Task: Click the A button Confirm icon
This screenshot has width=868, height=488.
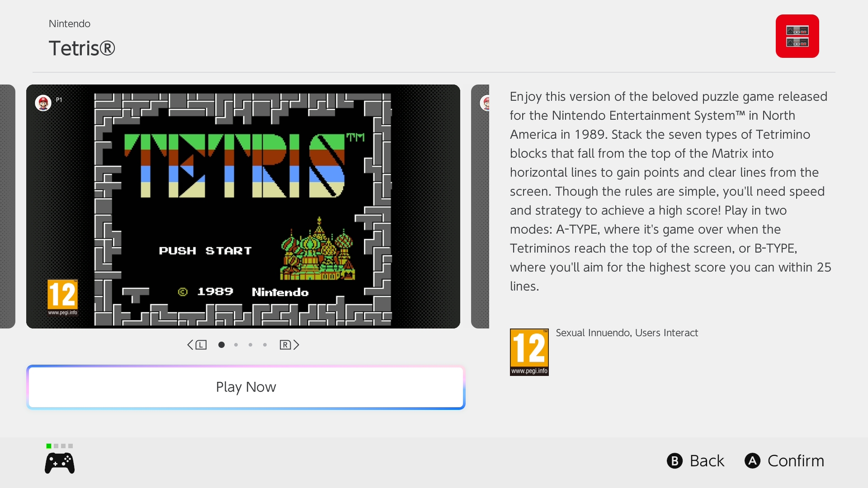Action: (x=752, y=461)
